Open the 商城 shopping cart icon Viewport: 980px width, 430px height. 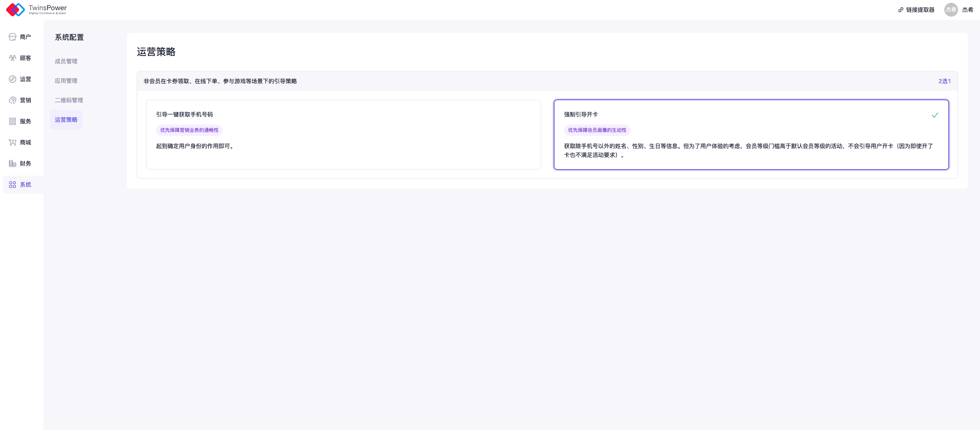pyautogui.click(x=13, y=142)
